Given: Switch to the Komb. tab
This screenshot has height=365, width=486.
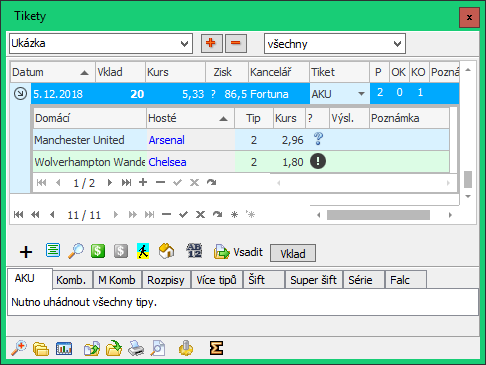Looking at the screenshot, I should coord(73,280).
